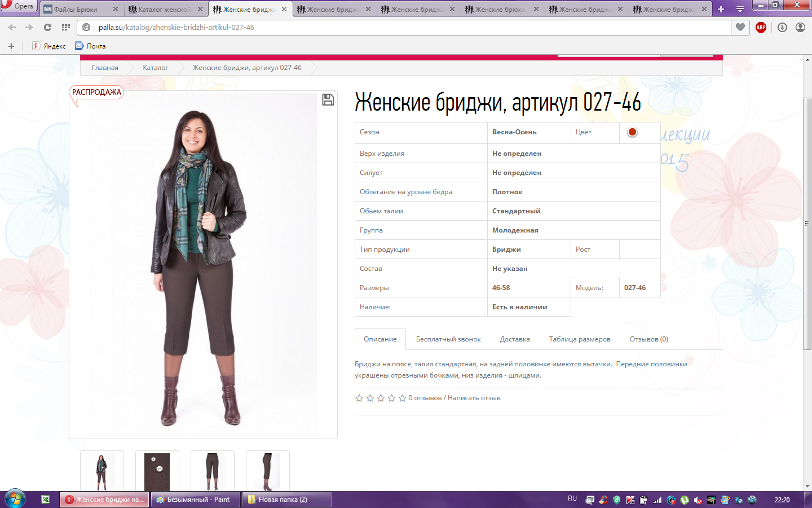Screen dimensions: 812x508
Task: Select the button-detail close-up thumbnail
Action: [157, 471]
